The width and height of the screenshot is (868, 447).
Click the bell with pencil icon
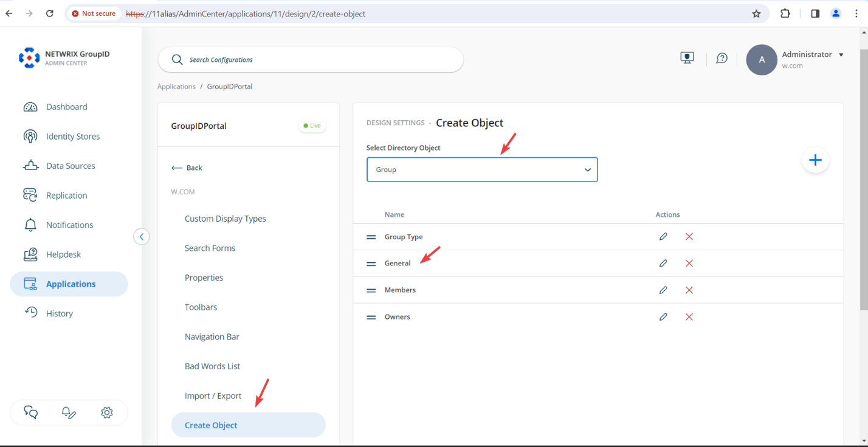click(x=69, y=412)
